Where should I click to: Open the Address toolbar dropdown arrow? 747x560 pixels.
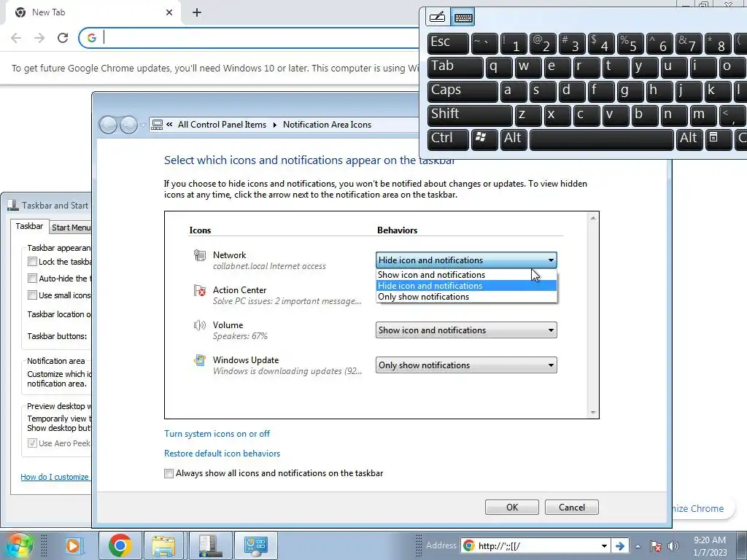604,545
